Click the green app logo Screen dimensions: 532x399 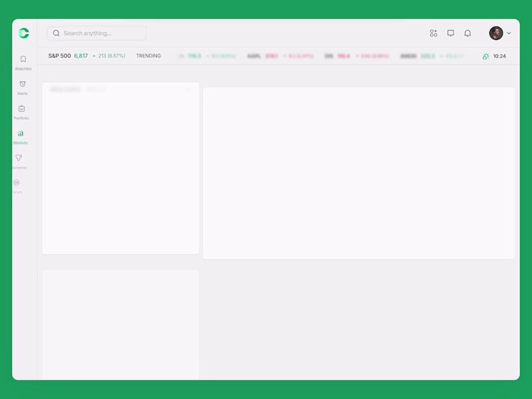[24, 33]
